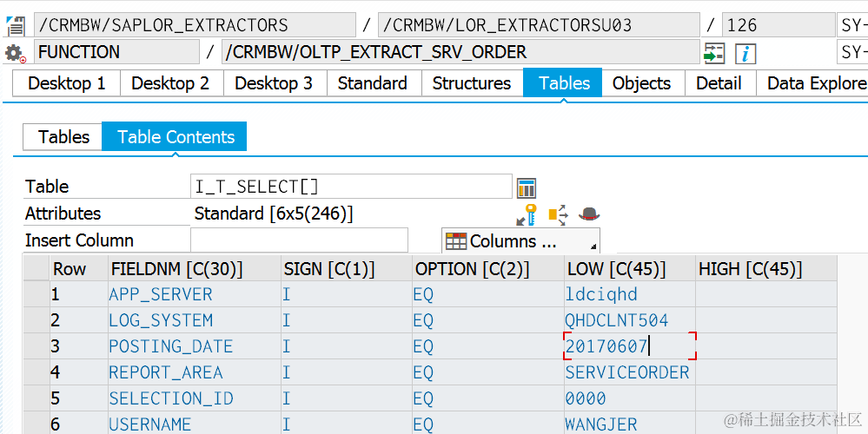
Task: Click the OPTION [C(2)] column header
Action: click(487, 269)
